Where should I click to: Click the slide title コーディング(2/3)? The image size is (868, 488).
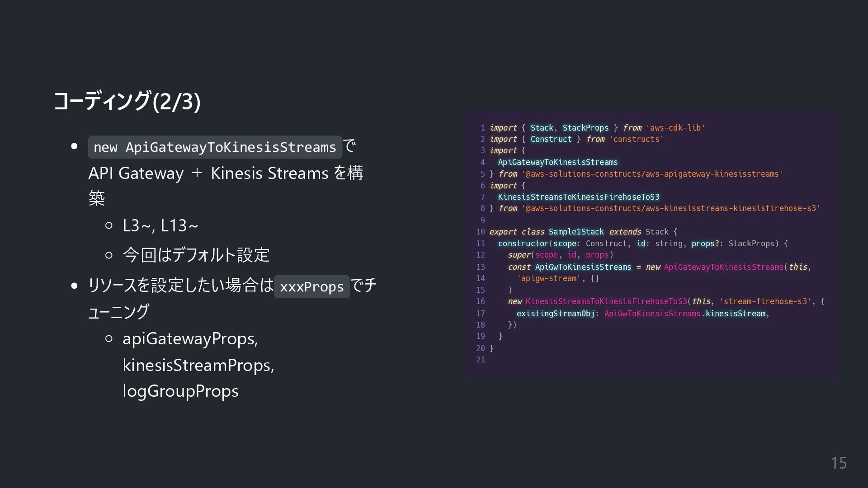[127, 101]
